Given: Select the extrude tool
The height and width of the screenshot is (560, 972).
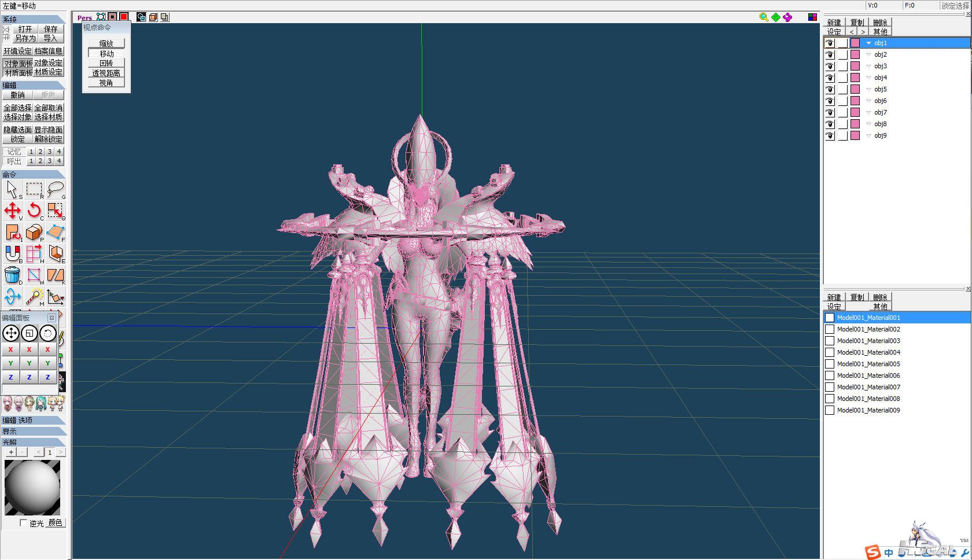Looking at the screenshot, I should point(56,254).
